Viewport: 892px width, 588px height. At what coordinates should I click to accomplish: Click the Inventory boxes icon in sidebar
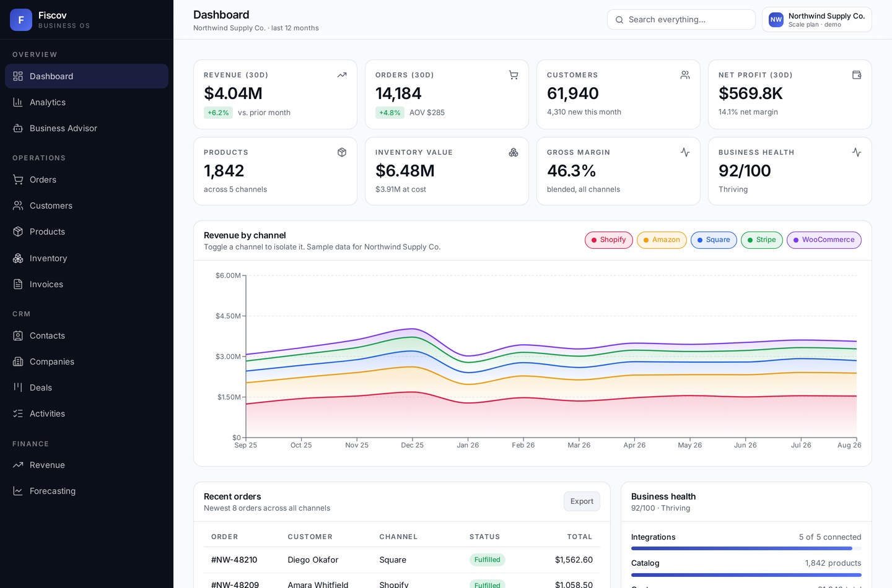pos(18,258)
